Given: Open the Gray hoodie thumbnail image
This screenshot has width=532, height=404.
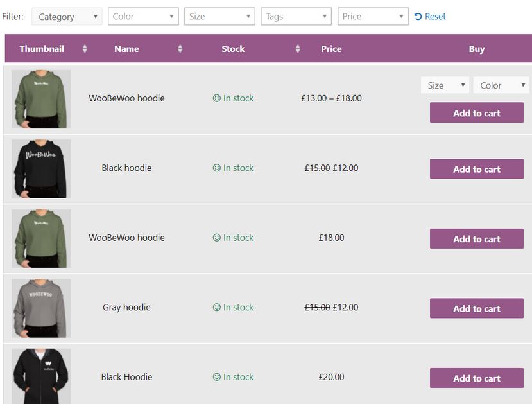Looking at the screenshot, I should point(42,308).
